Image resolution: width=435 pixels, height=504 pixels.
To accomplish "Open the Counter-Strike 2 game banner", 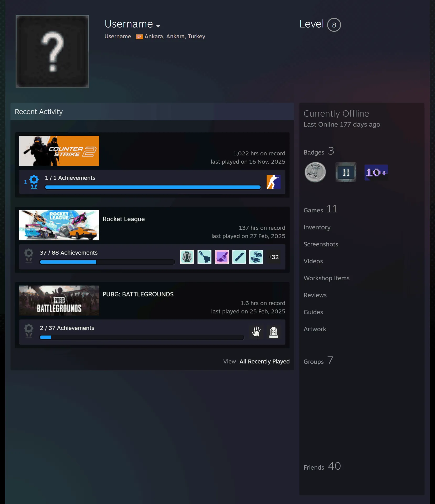I will point(59,151).
